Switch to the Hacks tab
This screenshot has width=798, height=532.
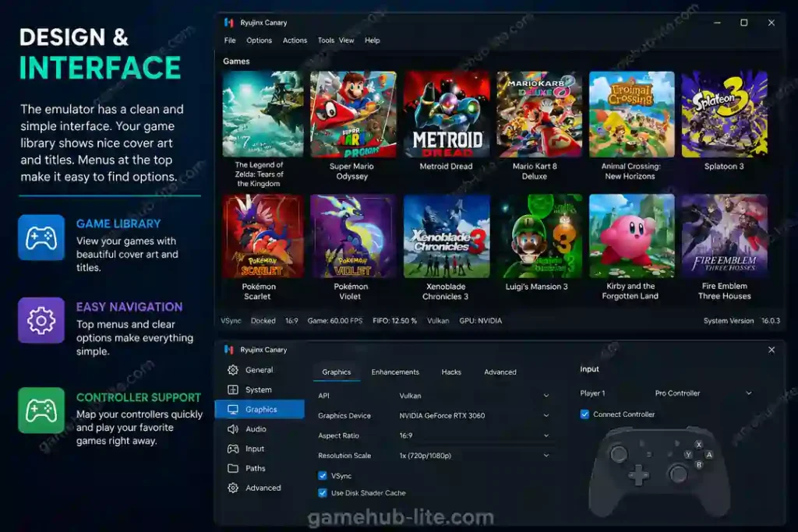pyautogui.click(x=451, y=372)
